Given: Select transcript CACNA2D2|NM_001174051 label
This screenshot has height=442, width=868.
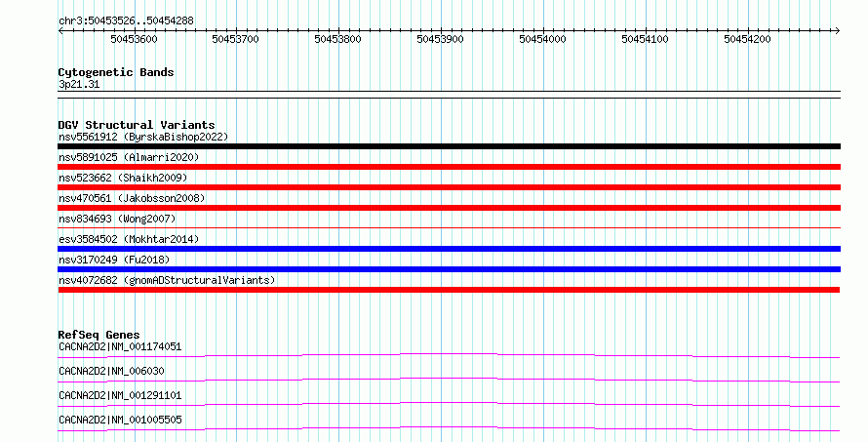Looking at the screenshot, I should pos(120,346).
